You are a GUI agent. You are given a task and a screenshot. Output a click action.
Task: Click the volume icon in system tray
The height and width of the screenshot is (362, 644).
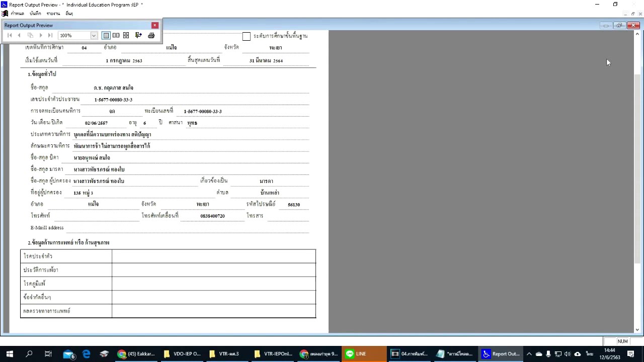click(568, 354)
